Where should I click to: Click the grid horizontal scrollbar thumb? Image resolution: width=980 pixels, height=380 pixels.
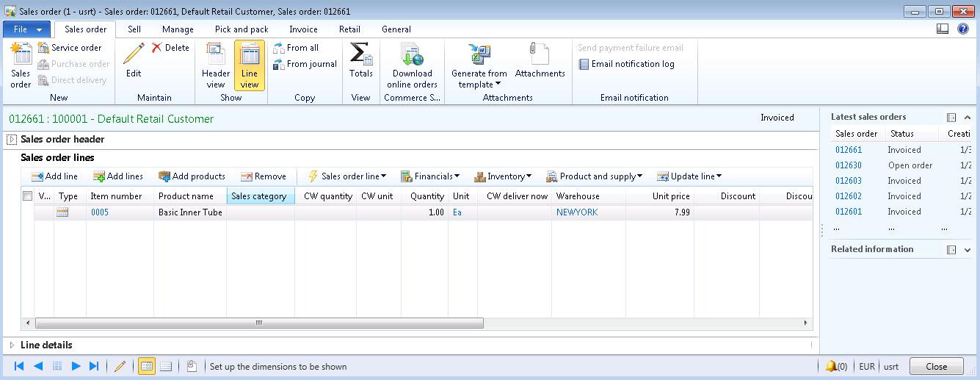[259, 323]
